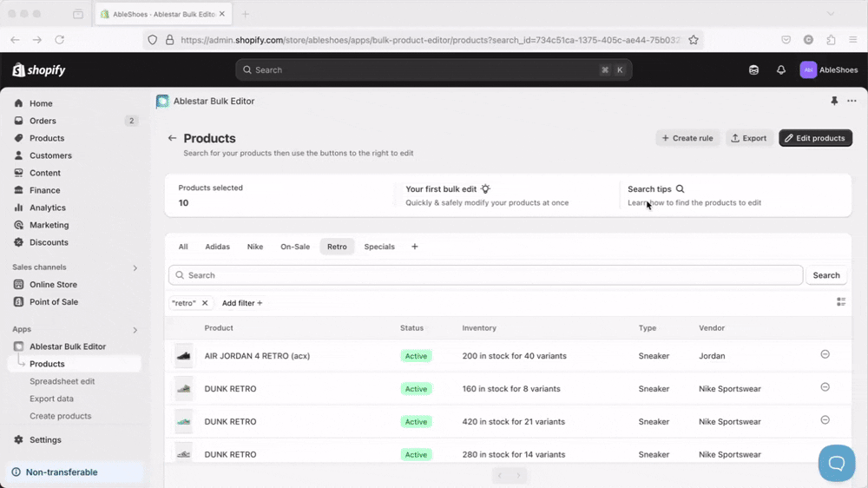Image resolution: width=868 pixels, height=488 pixels.
Task: Open thumbnail of 420 in stock DUNK RETRO
Action: [x=184, y=421]
